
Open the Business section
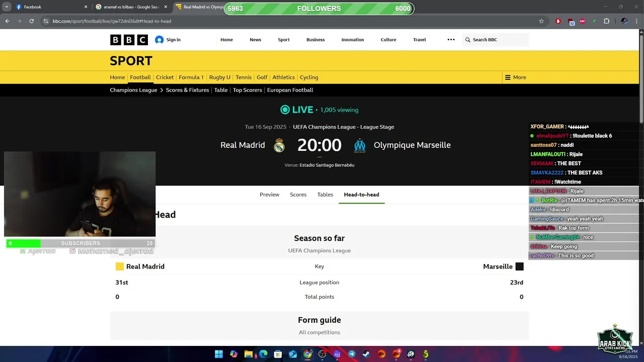click(x=315, y=40)
